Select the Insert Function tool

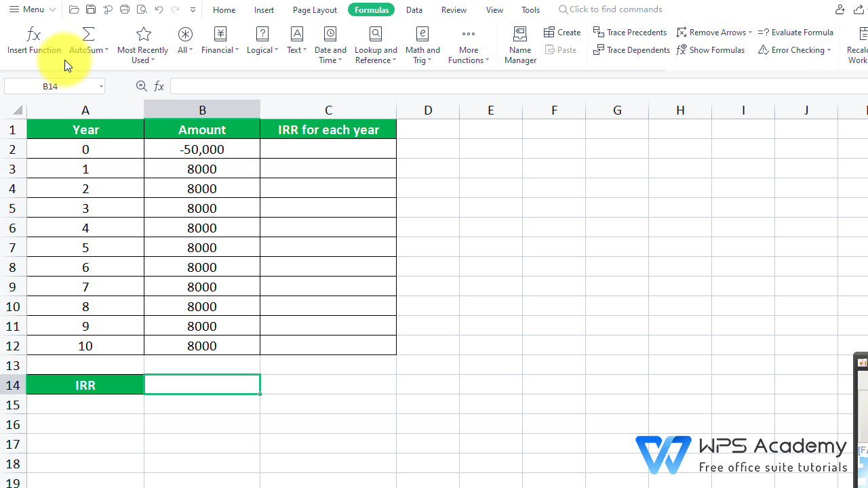[x=34, y=42]
